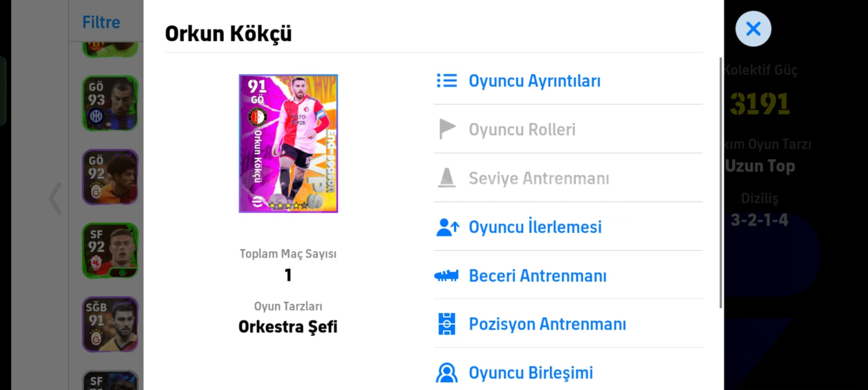
Task: Open the Filtre filter
Action: tap(101, 22)
